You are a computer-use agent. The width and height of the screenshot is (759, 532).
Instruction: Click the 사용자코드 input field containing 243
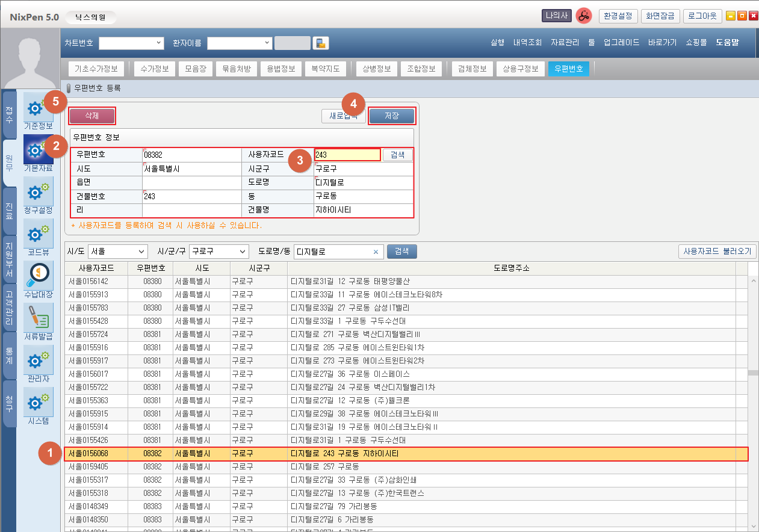(x=347, y=155)
